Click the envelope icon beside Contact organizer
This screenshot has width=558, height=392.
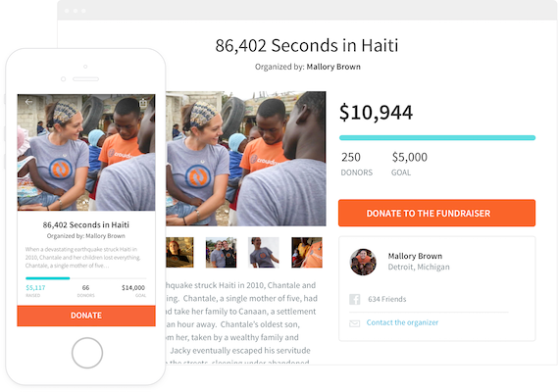pyautogui.click(x=354, y=323)
